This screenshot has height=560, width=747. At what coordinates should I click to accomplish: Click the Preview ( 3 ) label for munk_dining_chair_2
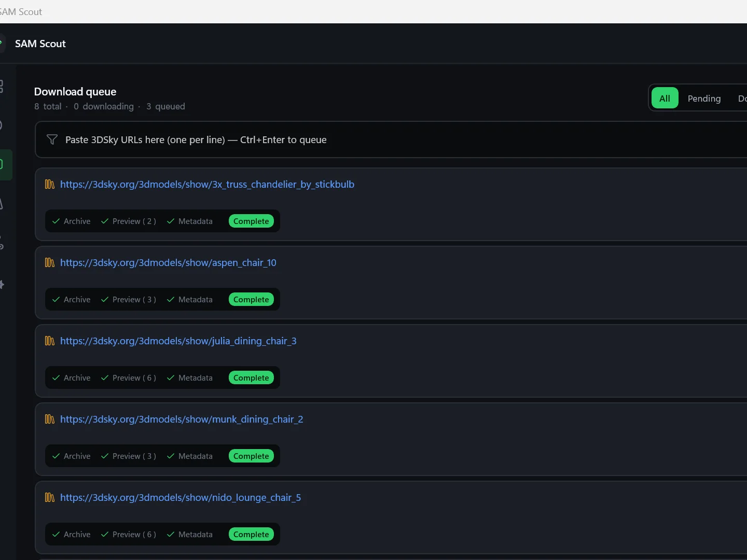coord(134,456)
